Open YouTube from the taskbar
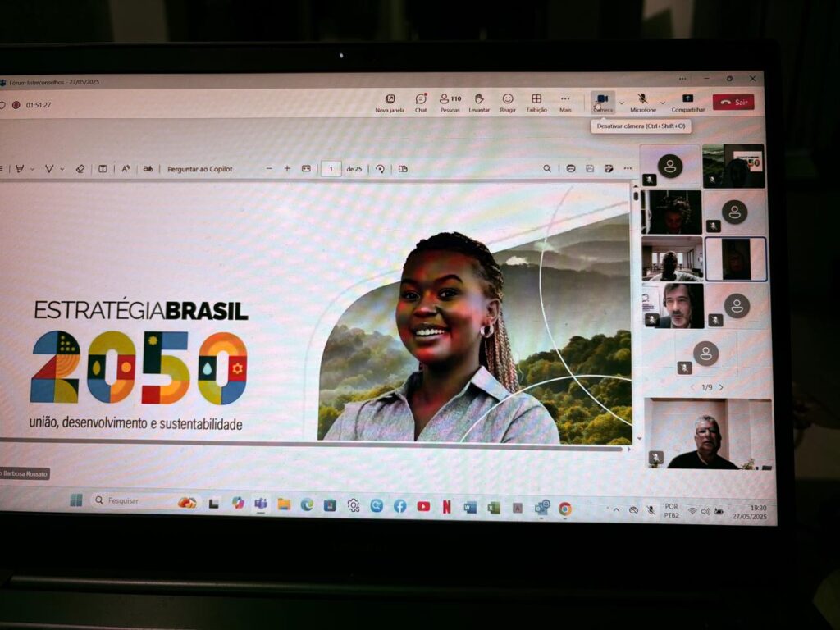 tap(423, 505)
